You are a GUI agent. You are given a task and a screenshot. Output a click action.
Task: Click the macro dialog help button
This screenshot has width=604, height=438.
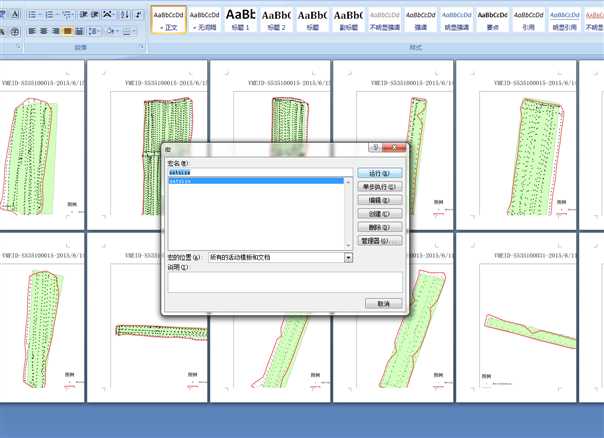tap(375, 148)
